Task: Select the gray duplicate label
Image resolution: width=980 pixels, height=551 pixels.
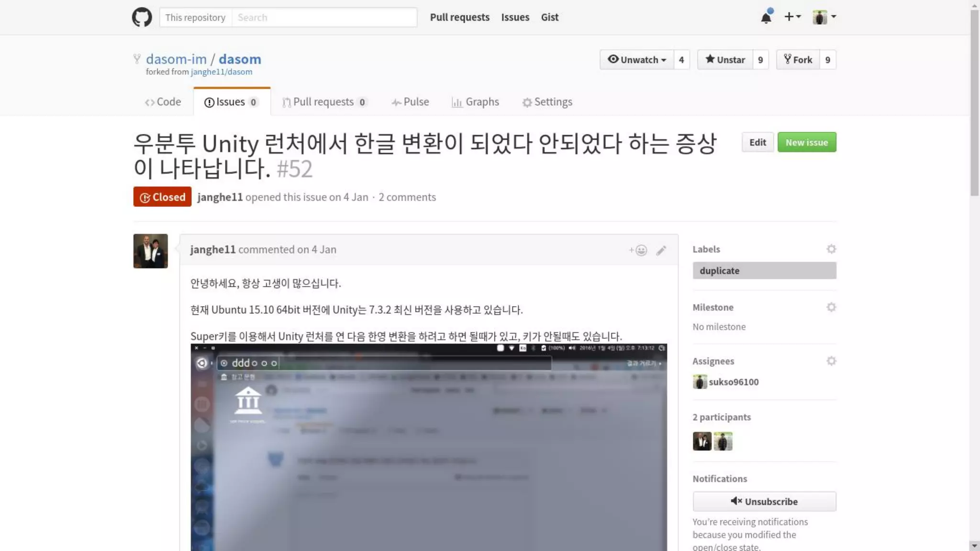Action: point(764,271)
